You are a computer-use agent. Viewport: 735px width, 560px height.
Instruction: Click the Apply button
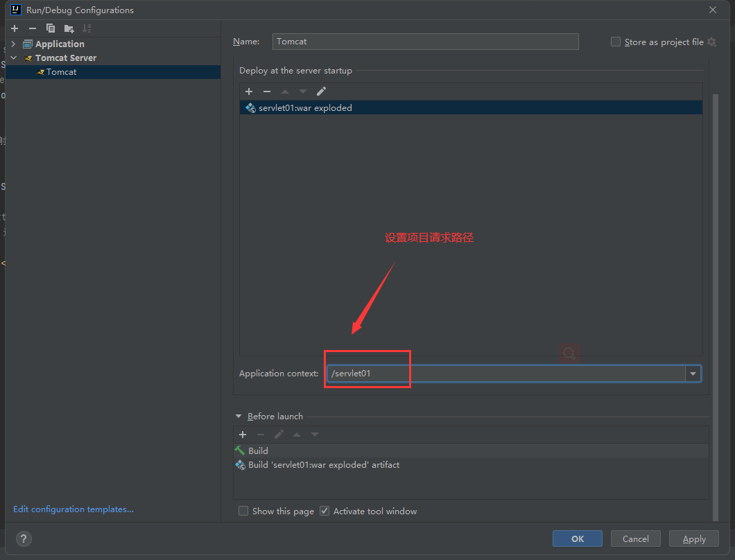click(x=694, y=539)
